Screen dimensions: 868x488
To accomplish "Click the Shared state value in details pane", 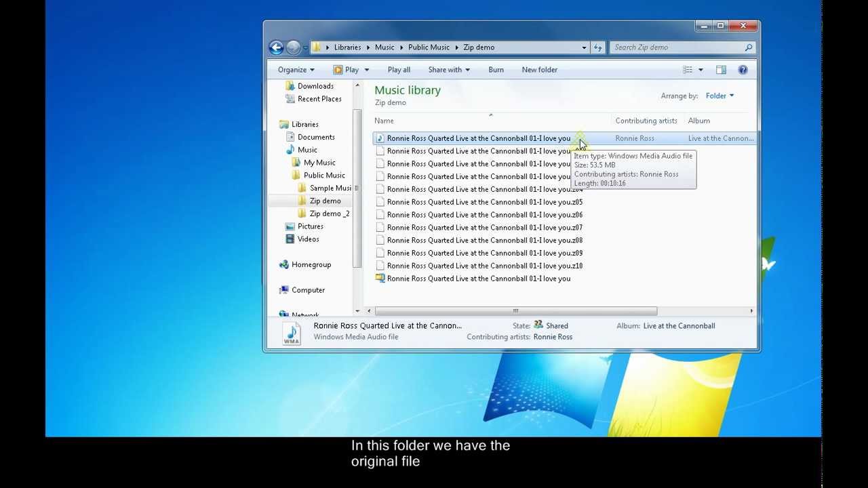I will 557,326.
